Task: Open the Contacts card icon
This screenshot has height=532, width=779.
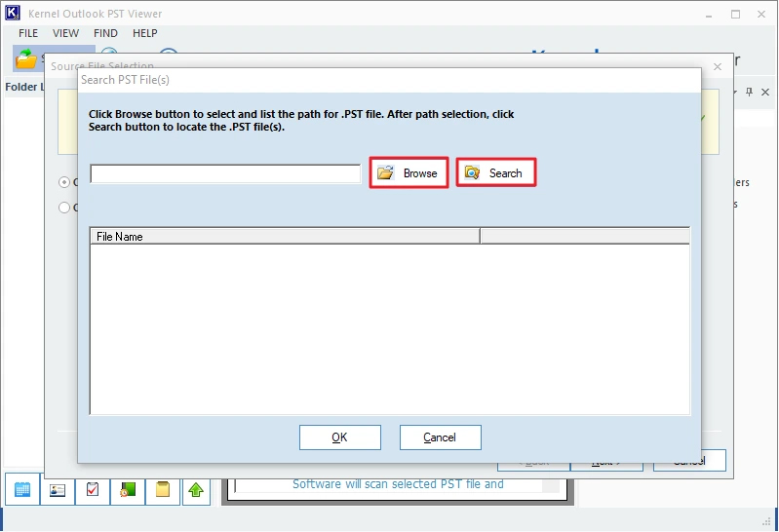Action: point(58,490)
